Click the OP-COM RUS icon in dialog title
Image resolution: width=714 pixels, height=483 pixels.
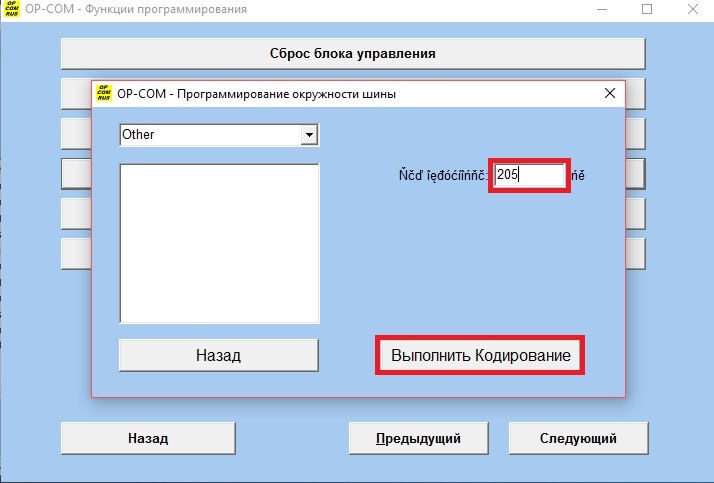[104, 93]
